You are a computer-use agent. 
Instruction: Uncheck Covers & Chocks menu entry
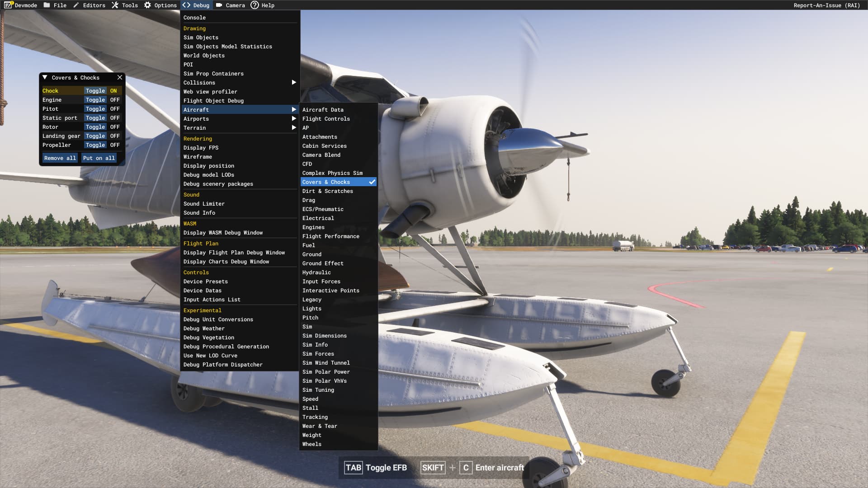[x=338, y=182]
